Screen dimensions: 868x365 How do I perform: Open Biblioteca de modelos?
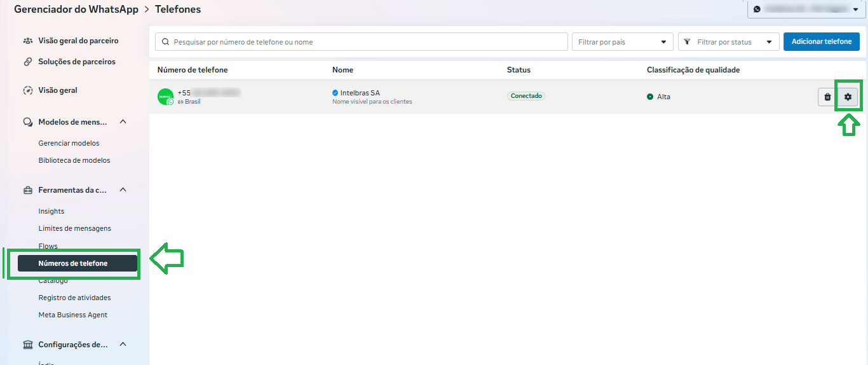(74, 160)
